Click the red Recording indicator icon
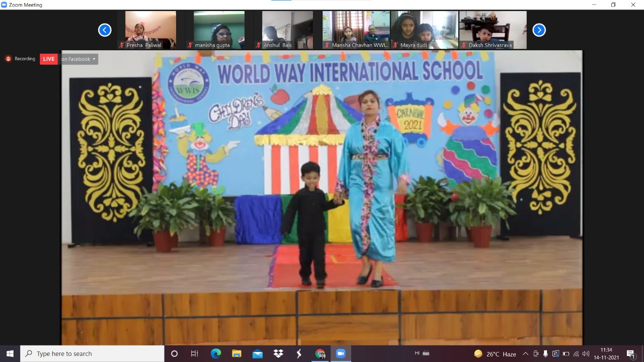The height and width of the screenshot is (362, 644). 8,59
